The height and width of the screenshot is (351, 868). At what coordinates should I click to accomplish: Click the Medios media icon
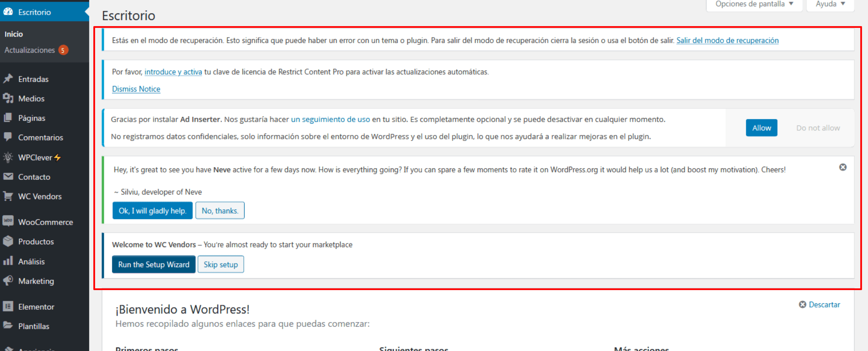[x=8, y=98]
